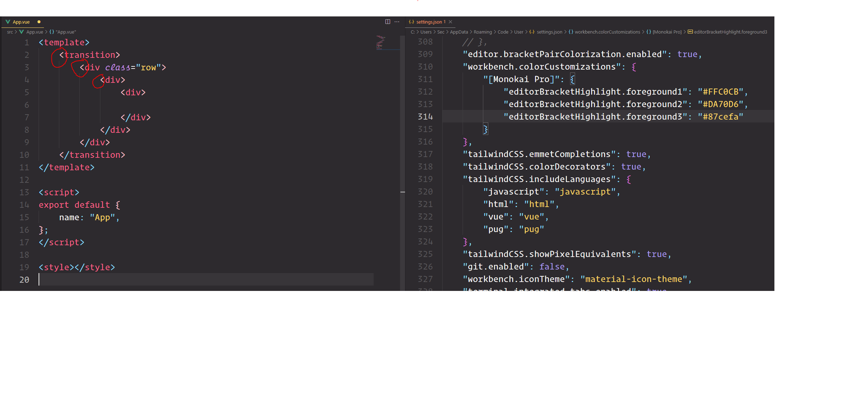Close the settings.json tab

pyautogui.click(x=450, y=22)
